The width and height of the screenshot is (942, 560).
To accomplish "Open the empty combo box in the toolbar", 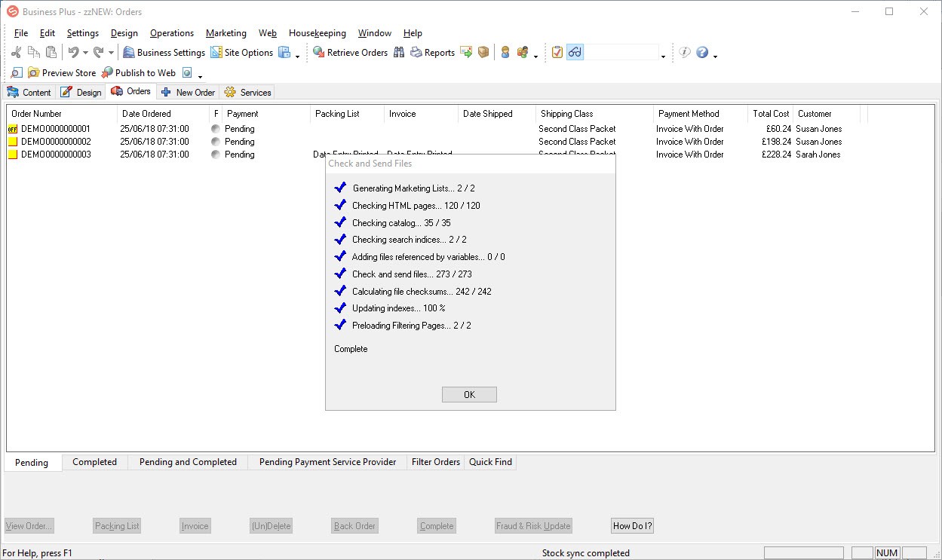I will 663,54.
